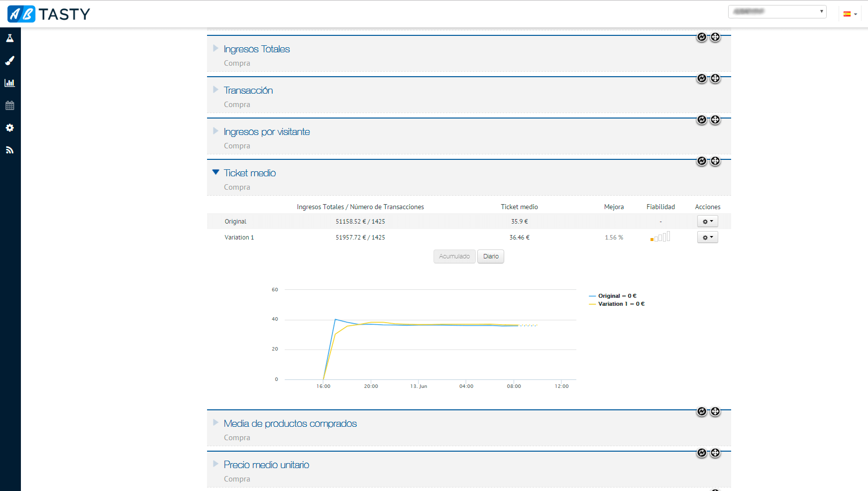Refresh the Ingresos por visitante section

[702, 120]
